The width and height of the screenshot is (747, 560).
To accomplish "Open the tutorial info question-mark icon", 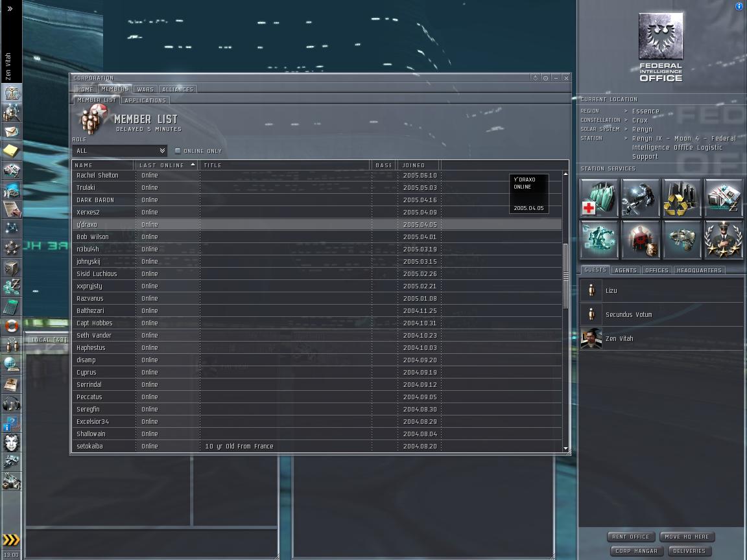I will pos(12,423).
